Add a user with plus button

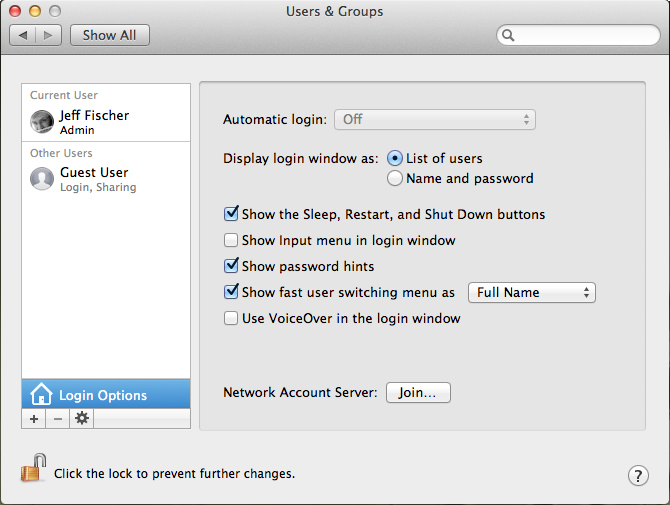coord(34,419)
